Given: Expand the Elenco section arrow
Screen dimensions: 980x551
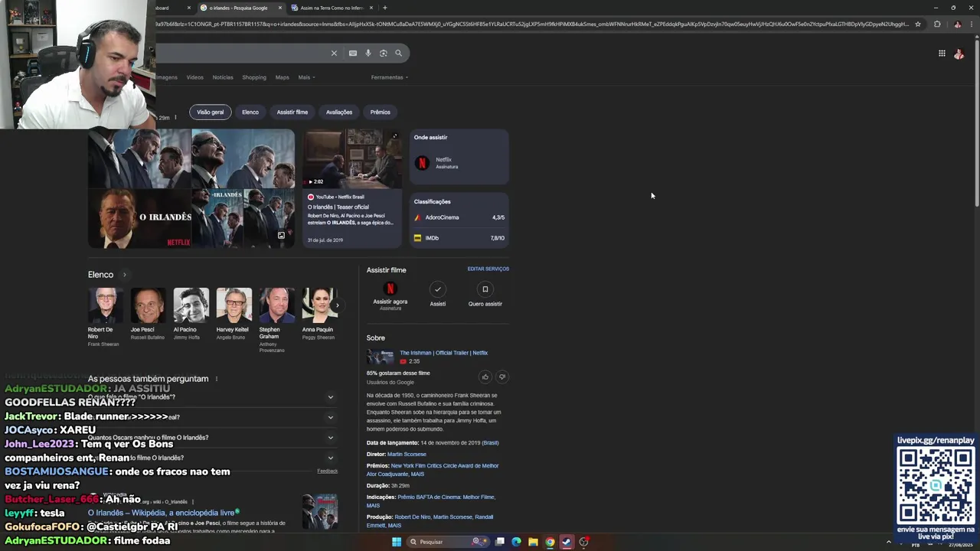Looking at the screenshot, I should tap(124, 275).
